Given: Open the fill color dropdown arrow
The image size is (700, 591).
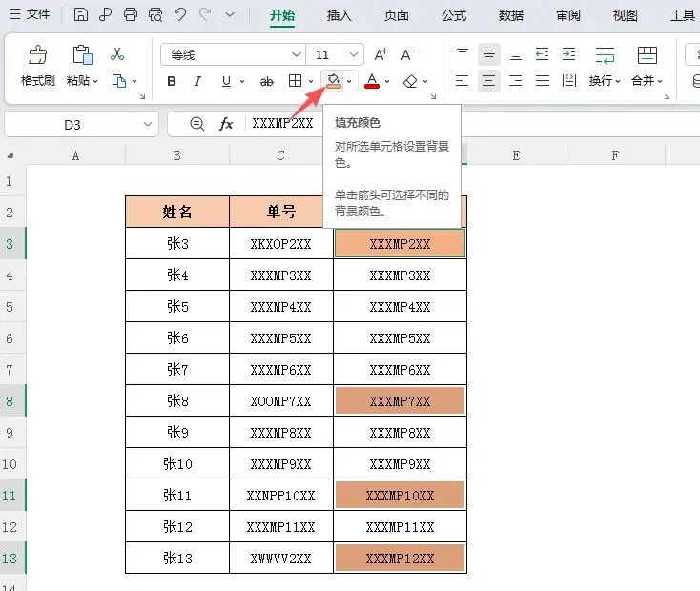Looking at the screenshot, I should 349,81.
